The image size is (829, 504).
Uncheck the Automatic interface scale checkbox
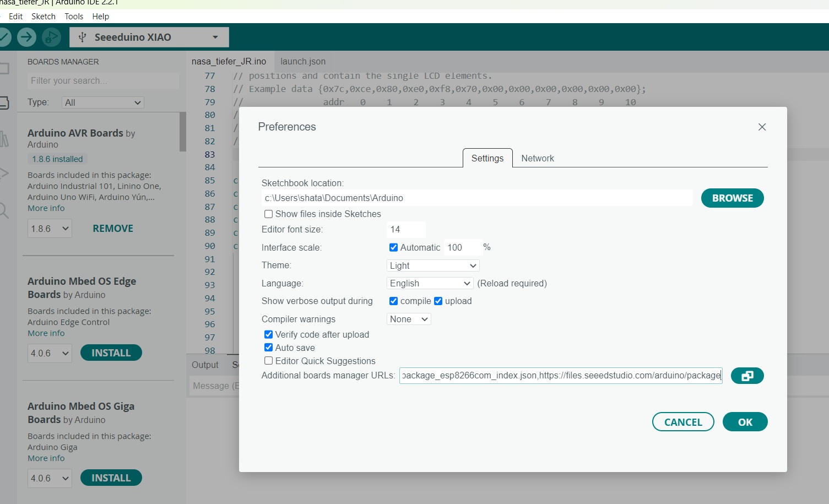(x=393, y=247)
